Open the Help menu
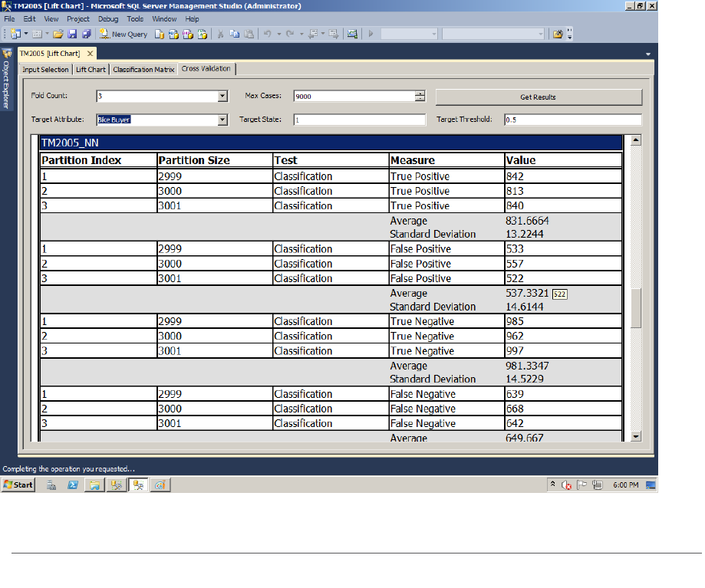Image resolution: width=705 pixels, height=588 pixels. point(192,19)
